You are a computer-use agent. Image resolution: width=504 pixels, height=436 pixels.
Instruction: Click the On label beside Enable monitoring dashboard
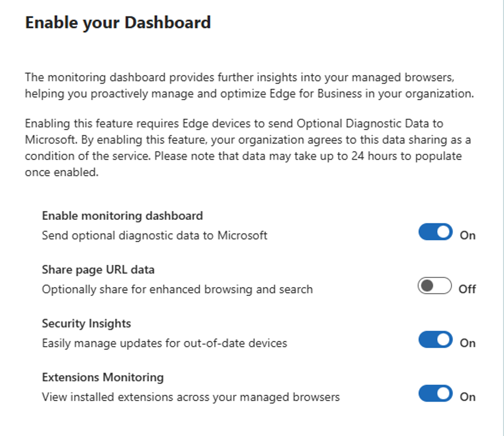pyautogui.click(x=468, y=235)
